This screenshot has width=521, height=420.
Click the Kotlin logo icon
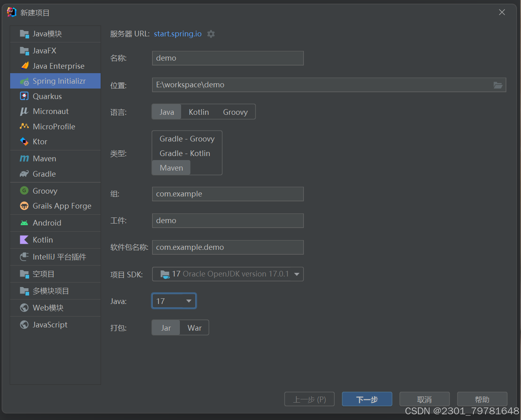click(x=24, y=240)
